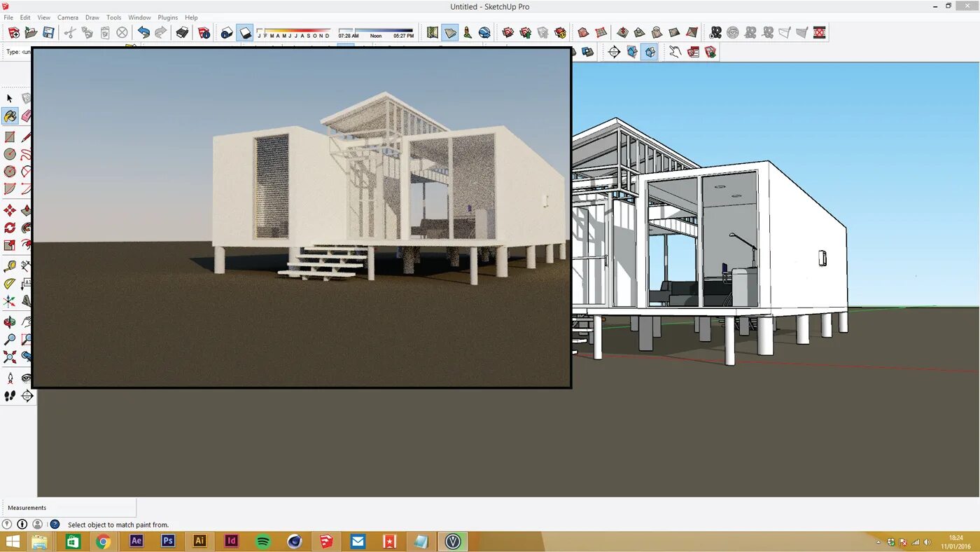Screen dimensions: 980x552
Task: Activate the Rotate tool
Action: coord(10,228)
